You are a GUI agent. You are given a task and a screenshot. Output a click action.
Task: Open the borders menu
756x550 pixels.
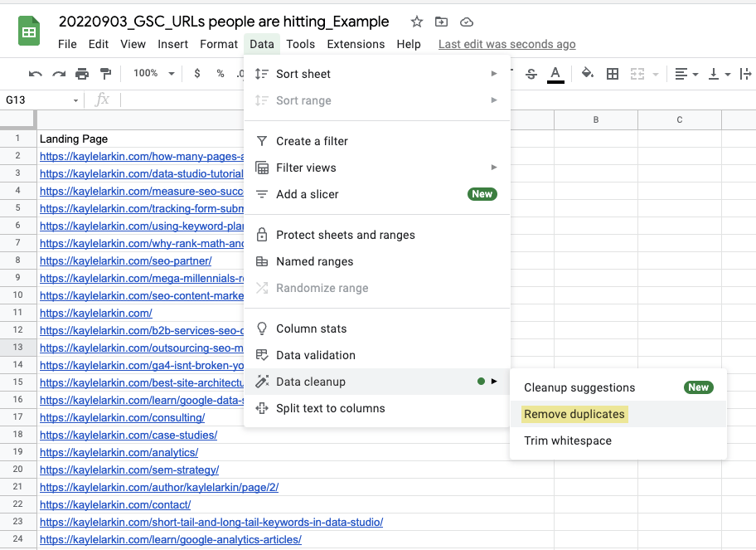(x=612, y=73)
